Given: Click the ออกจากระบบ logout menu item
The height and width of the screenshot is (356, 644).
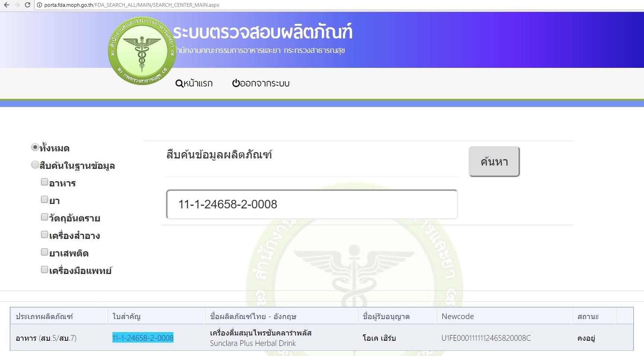Looking at the screenshot, I should pyautogui.click(x=261, y=83).
